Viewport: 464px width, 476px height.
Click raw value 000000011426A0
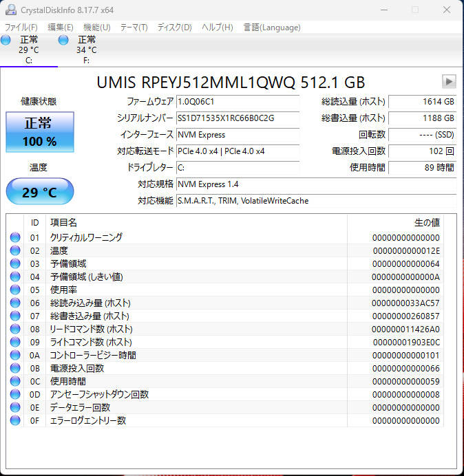point(405,329)
